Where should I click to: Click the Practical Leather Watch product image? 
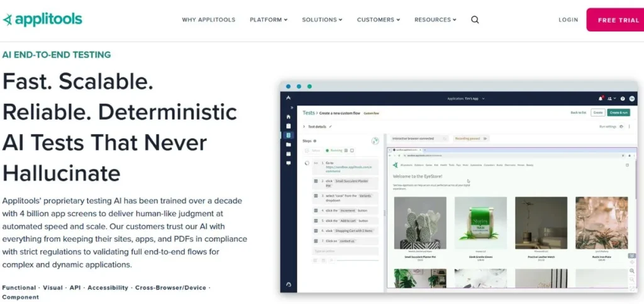[541, 223]
